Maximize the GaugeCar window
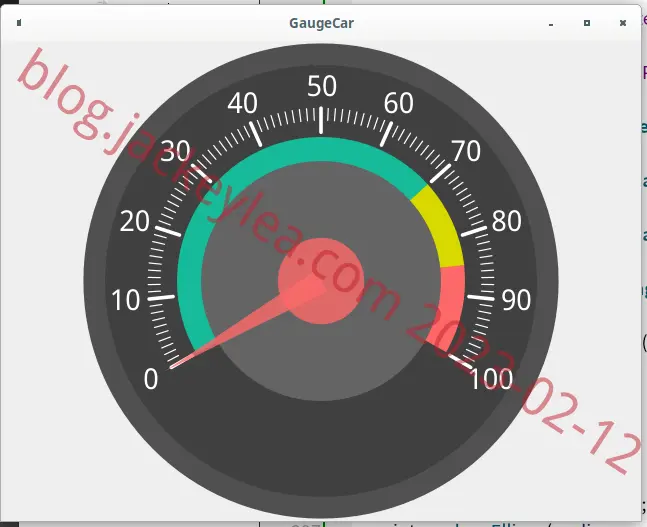Screen dimensions: 647x527 click(x=587, y=23)
